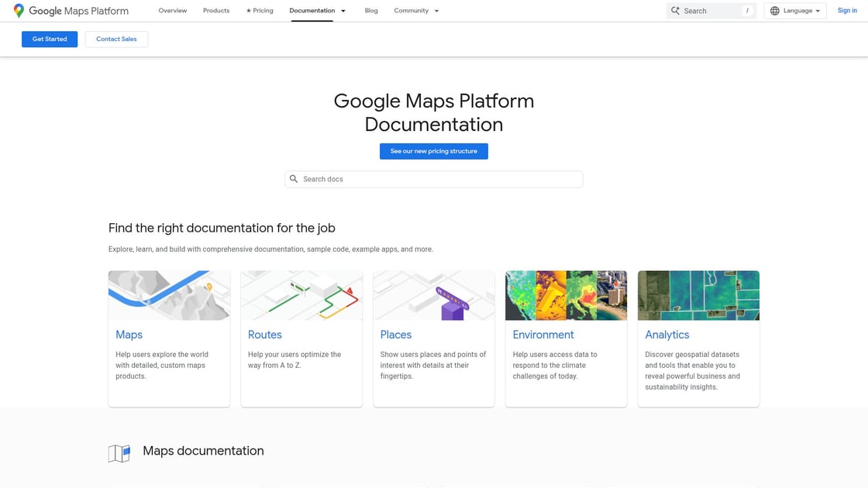Click the Places card purple building image
This screenshot has width=868, height=488.
coord(434,295)
